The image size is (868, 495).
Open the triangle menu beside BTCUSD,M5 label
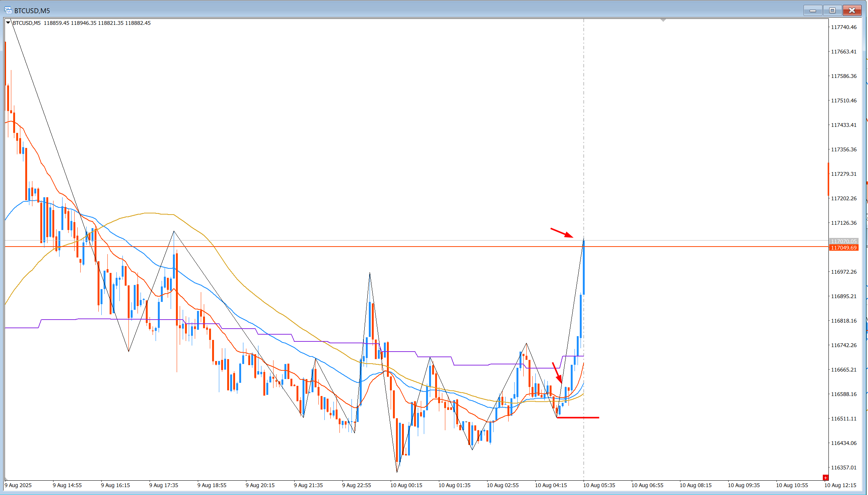click(8, 23)
